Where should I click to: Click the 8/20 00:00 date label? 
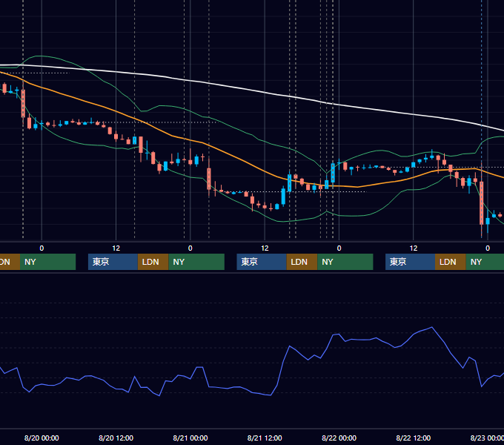(x=42, y=438)
